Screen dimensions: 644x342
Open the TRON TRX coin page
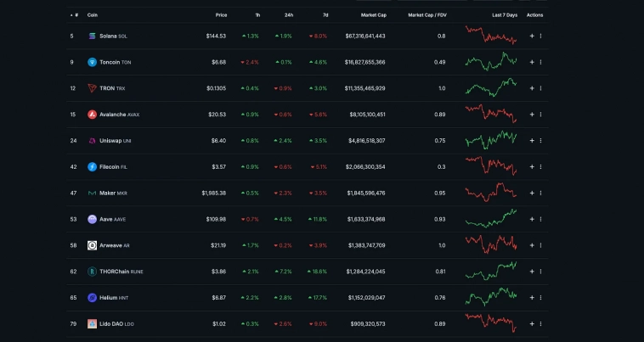112,88
